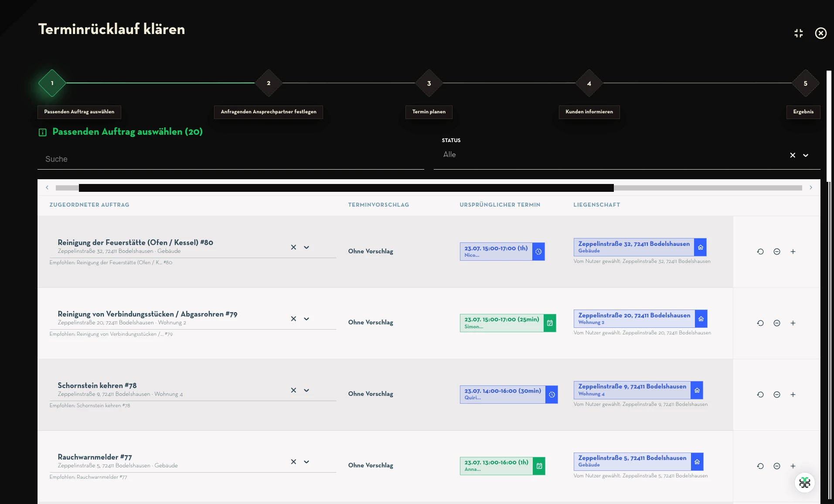The image size is (834, 504).
Task: Click the clover help icon at bottom right
Action: (x=805, y=483)
